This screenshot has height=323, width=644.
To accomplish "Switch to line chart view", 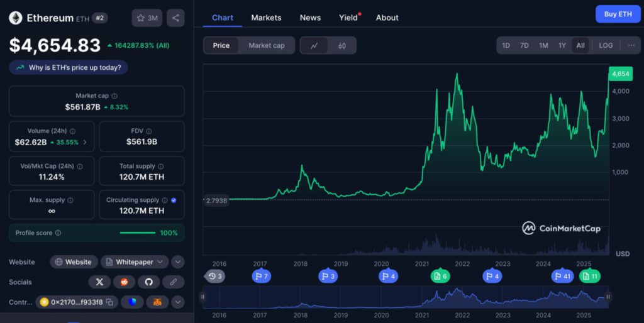I will (x=314, y=45).
